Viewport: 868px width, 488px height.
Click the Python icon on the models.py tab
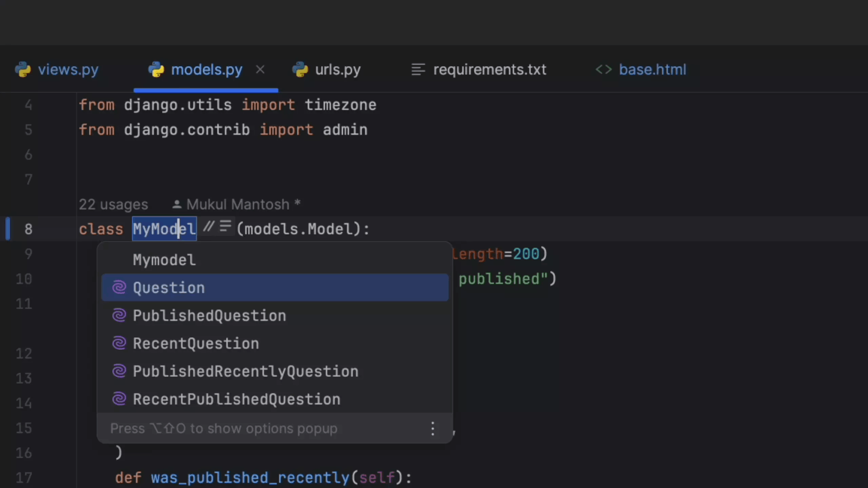(156, 69)
